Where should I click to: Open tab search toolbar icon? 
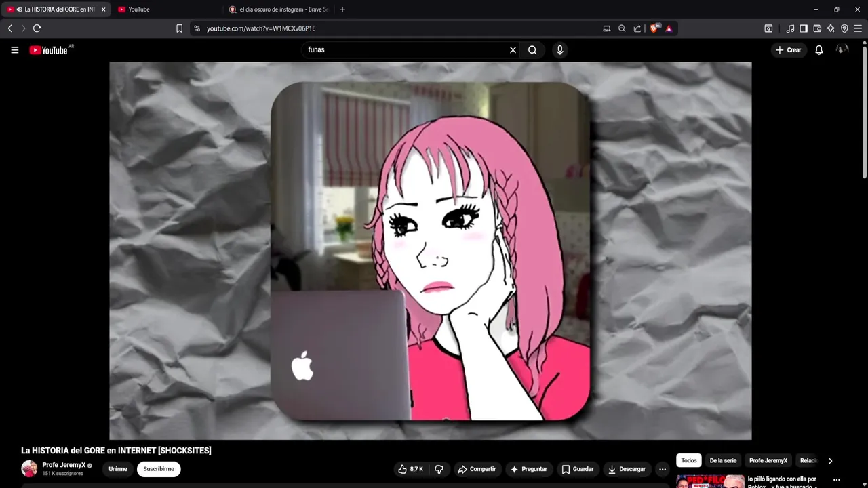[768, 28]
